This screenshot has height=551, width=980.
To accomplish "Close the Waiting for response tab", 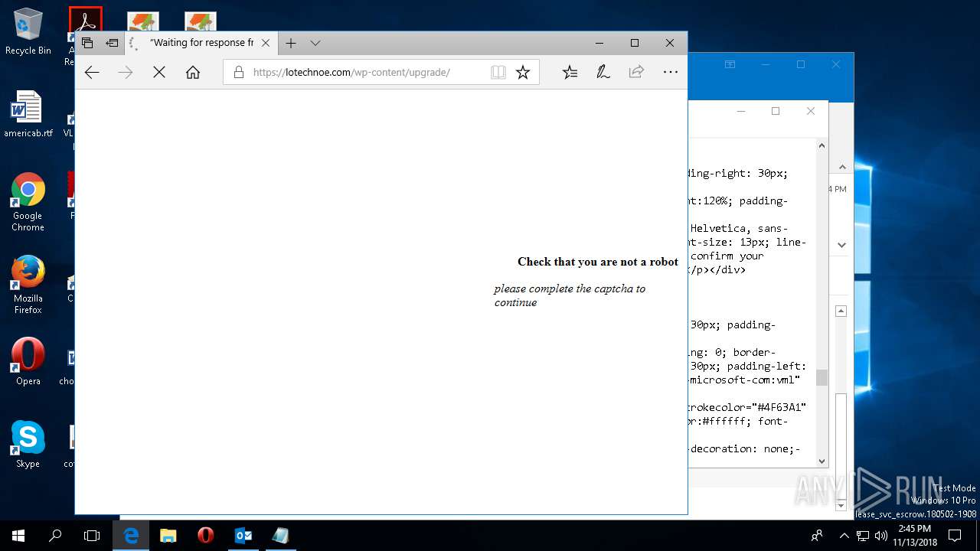I will pyautogui.click(x=266, y=43).
